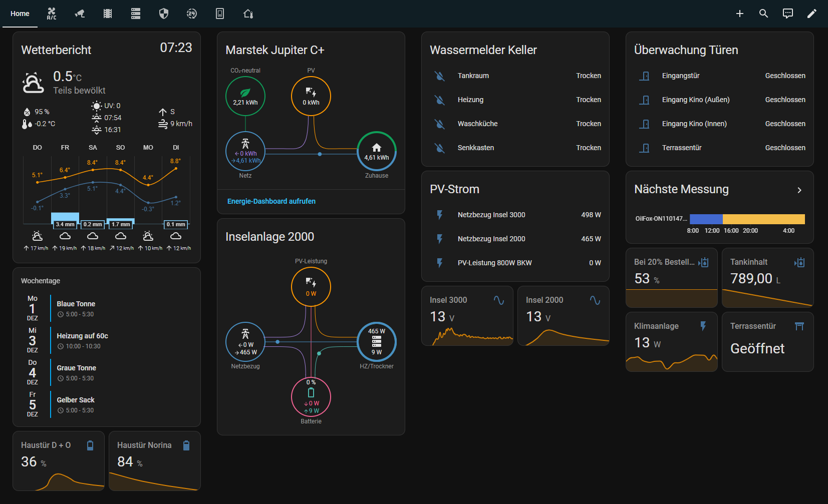
Task: Open the A/C fan tab
Action: coord(52,14)
